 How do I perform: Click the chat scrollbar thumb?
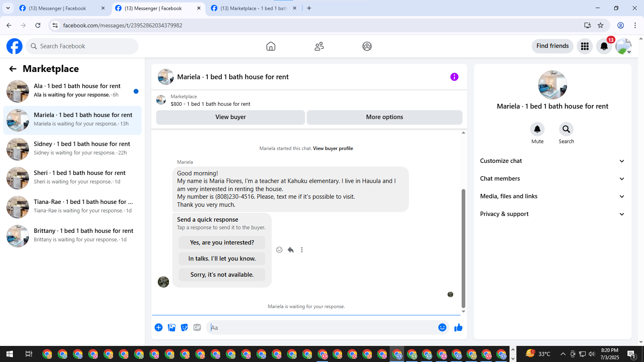point(463,248)
